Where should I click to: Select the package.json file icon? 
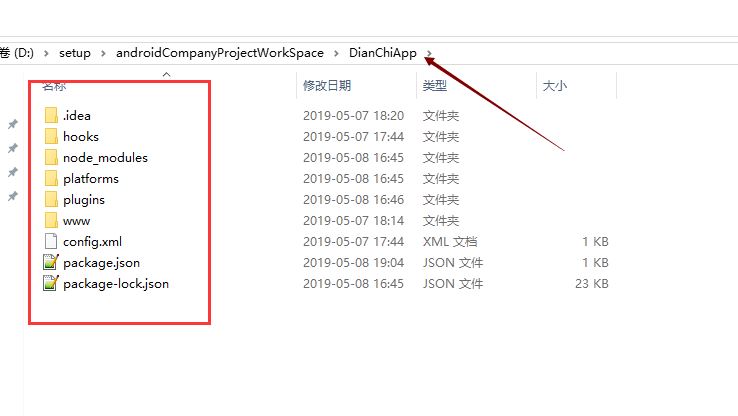point(51,262)
